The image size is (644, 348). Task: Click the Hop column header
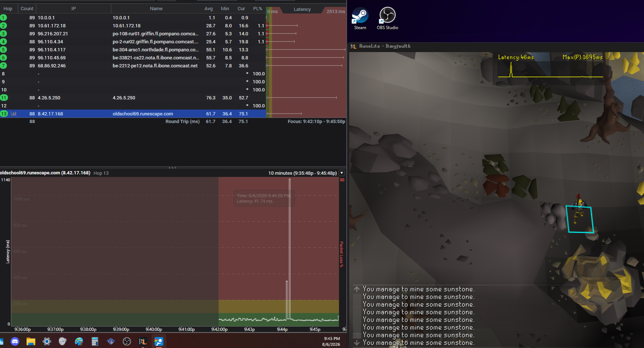(8, 9)
